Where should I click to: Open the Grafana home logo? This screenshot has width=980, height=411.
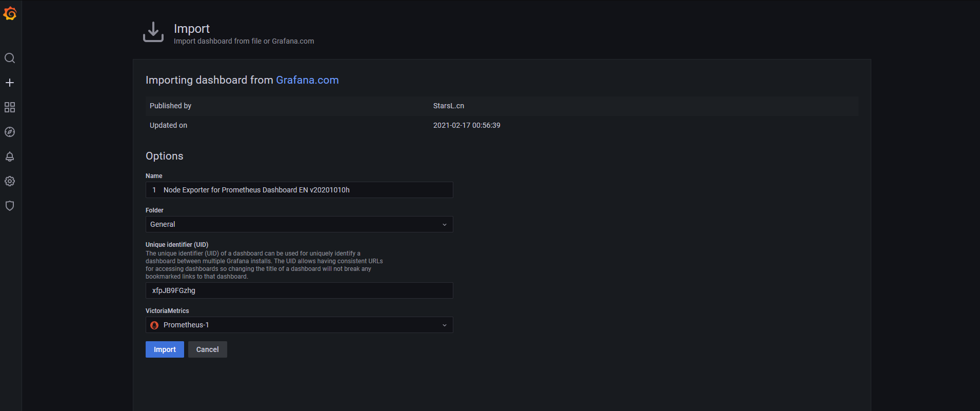[x=10, y=14]
